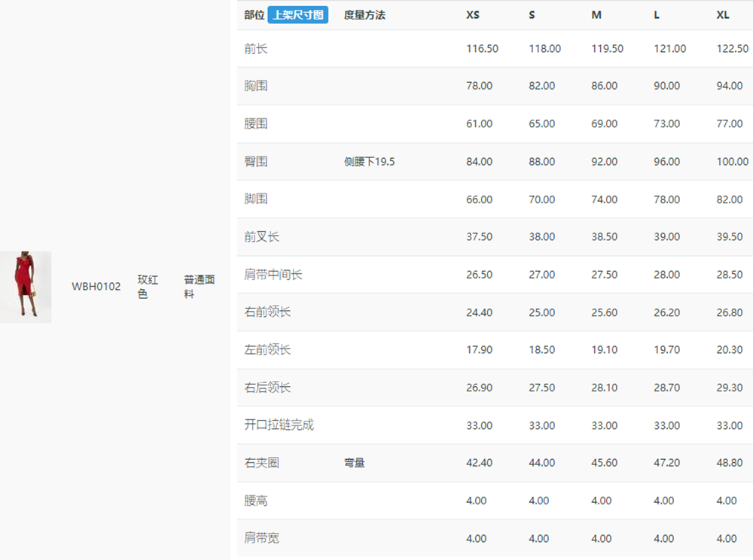This screenshot has width=753, height=560.
Task: Select the 肩带宽 row label
Action: [x=261, y=538]
